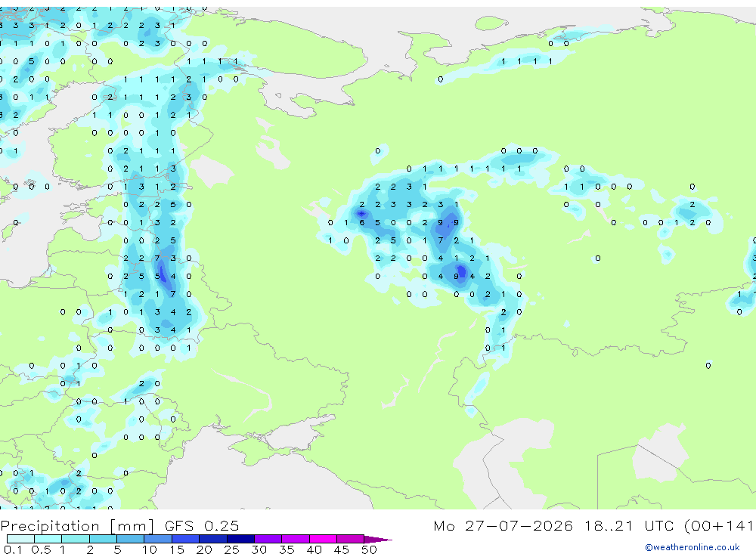Click the 2–5 mm legend color swatch

[x=103, y=539]
